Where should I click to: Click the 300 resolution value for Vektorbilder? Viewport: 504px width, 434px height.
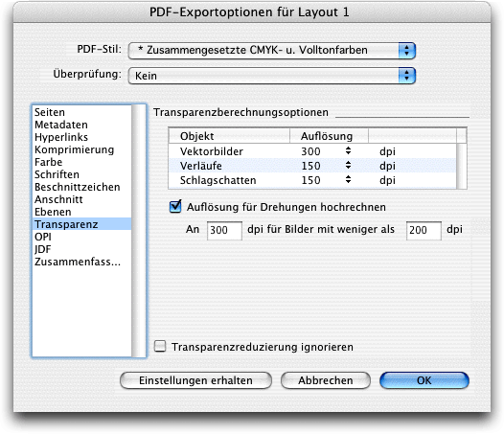(310, 151)
